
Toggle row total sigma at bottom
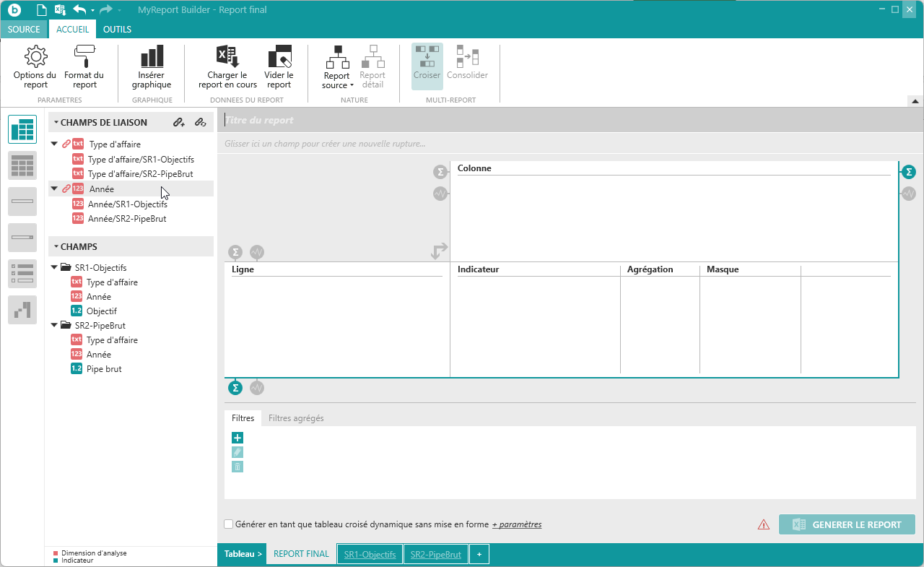tap(235, 388)
